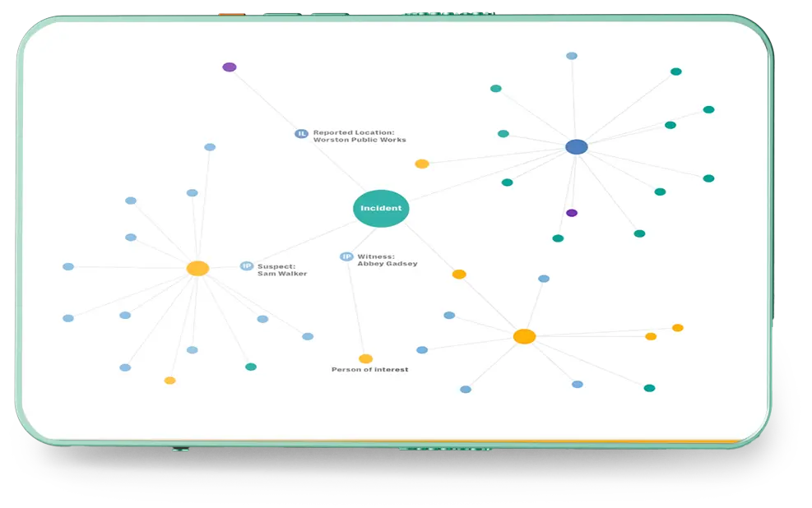This screenshot has width=812, height=508.
Task: Click the 'Person of interest' label text
Action: coord(369,369)
